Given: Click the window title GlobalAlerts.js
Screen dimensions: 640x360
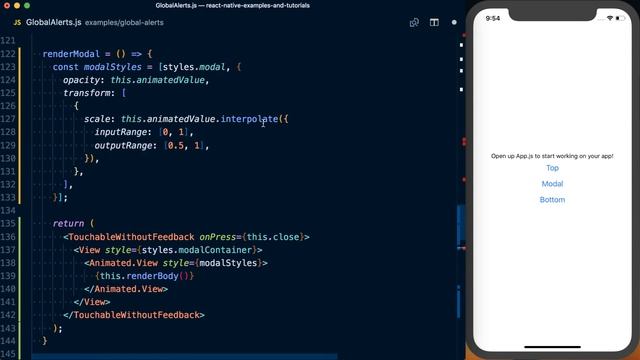Looking at the screenshot, I should (232, 6).
